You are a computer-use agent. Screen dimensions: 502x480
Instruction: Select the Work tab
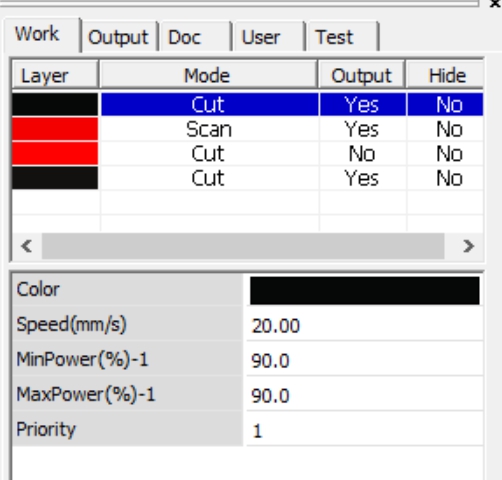tap(42, 35)
